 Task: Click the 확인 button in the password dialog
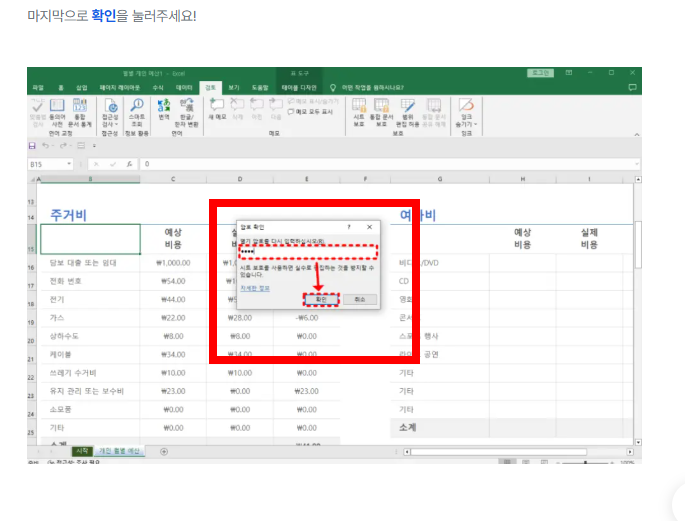[321, 300]
